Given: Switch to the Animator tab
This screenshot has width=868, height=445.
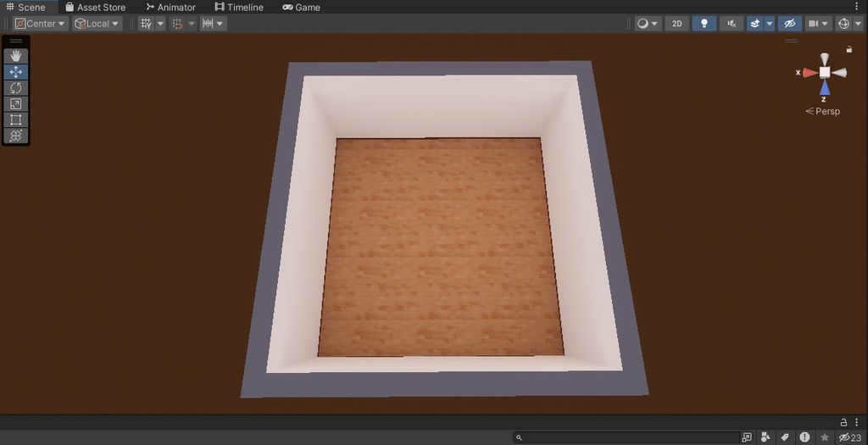Looking at the screenshot, I should click(x=171, y=7).
